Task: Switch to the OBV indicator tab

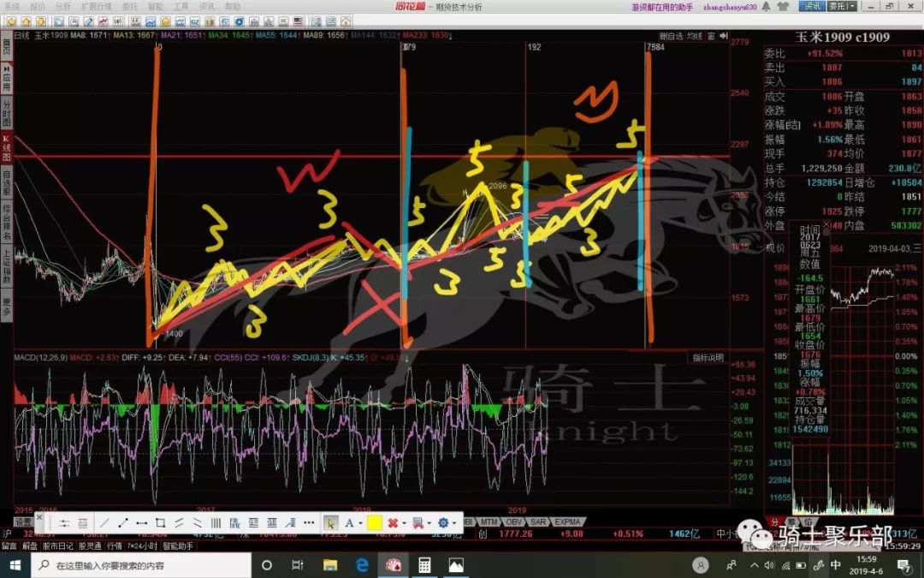Action: pos(514,522)
